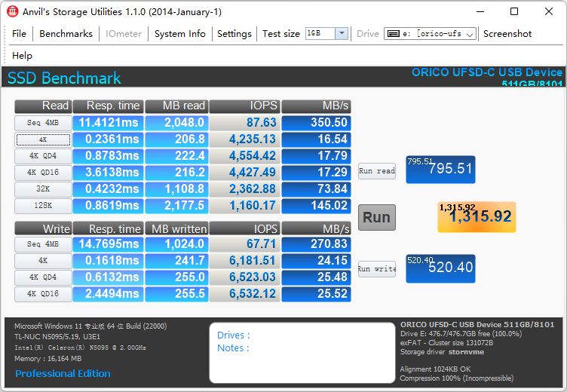Click the 145.02 MB/s read cell
The width and height of the screenshot is (567, 392).
(316, 205)
